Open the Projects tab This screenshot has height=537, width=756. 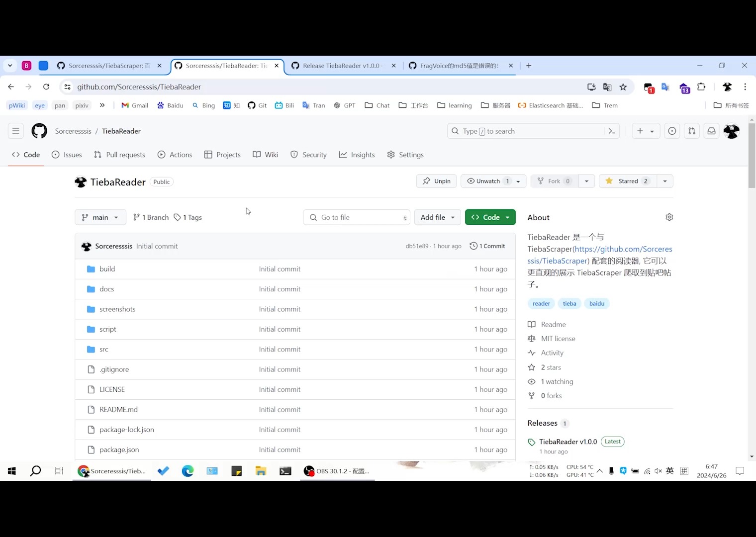[x=222, y=155]
